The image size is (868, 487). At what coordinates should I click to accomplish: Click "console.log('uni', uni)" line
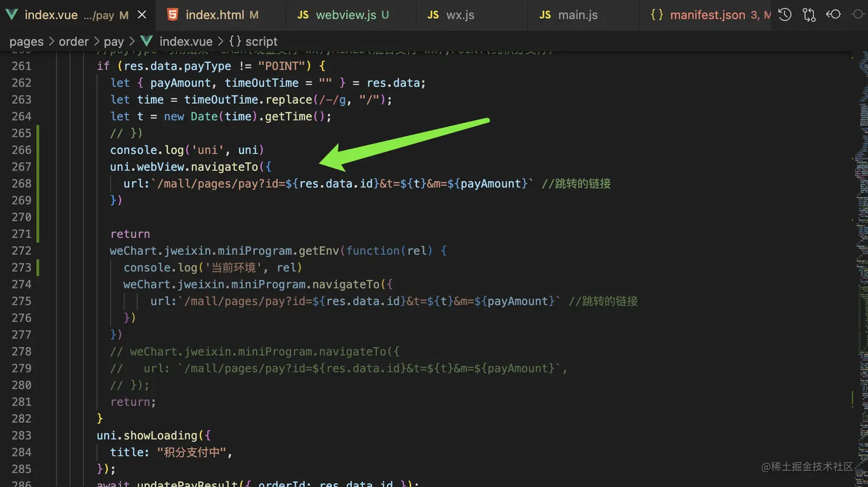[187, 150]
